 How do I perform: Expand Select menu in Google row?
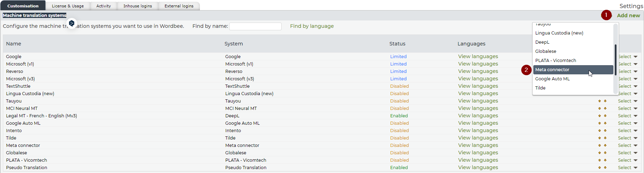(x=628, y=57)
